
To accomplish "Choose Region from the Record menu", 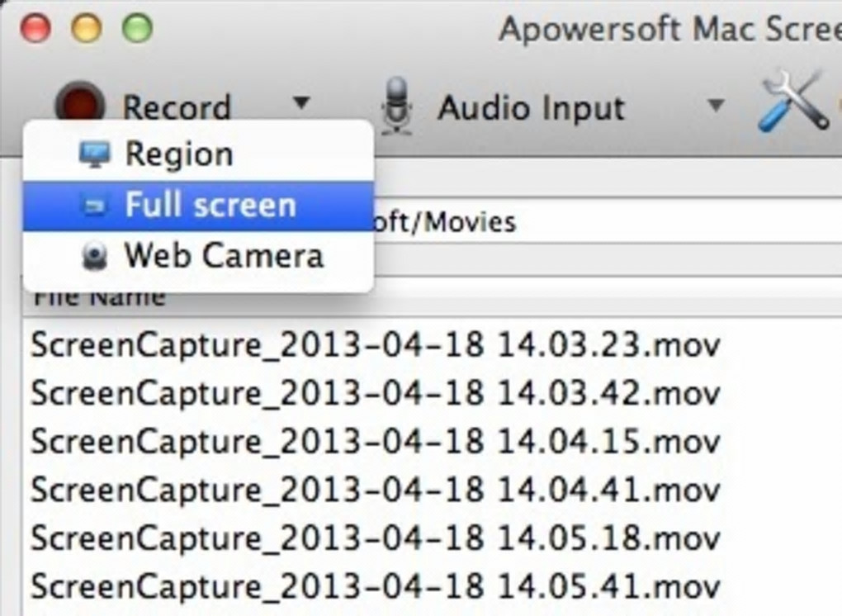I will tap(179, 154).
